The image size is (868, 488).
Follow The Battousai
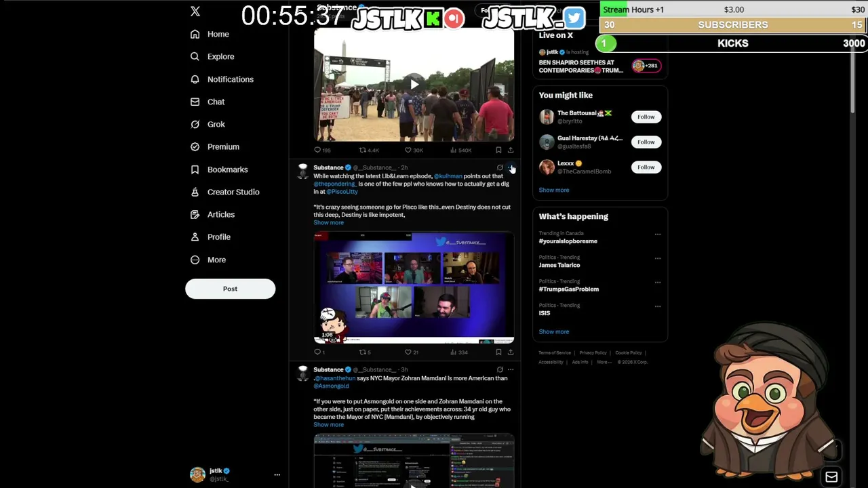click(646, 117)
